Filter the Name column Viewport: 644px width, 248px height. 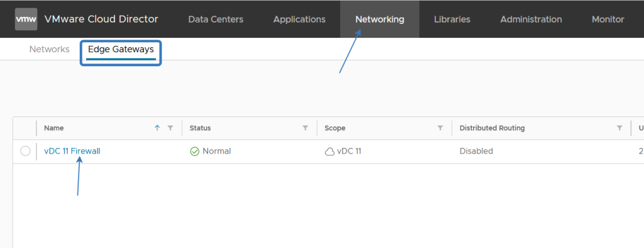170,128
